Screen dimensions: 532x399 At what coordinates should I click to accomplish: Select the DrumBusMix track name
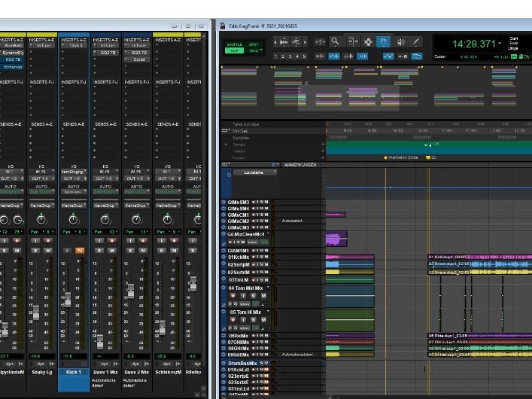[x=243, y=363]
